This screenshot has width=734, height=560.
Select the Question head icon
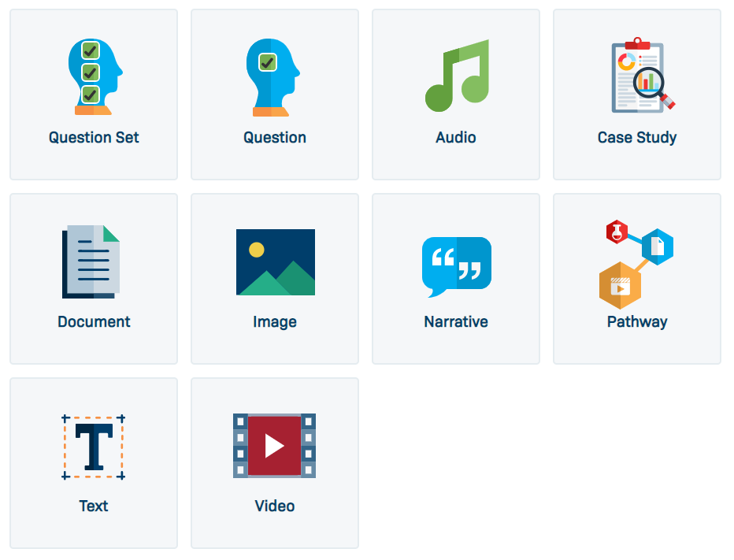(273, 77)
